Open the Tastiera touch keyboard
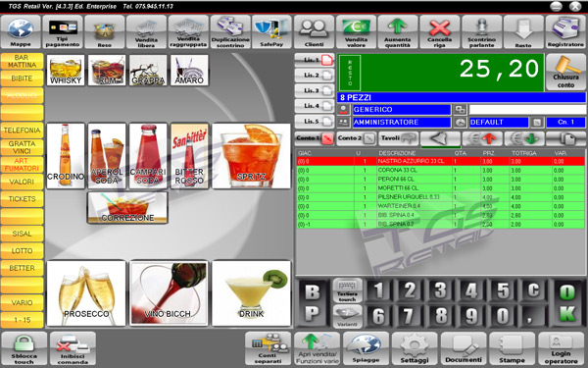The image size is (588, 368). [x=347, y=290]
